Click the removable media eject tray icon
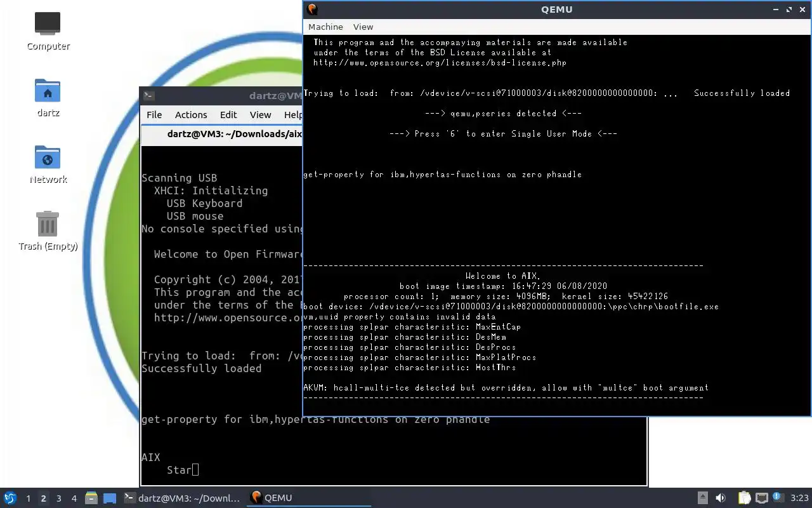 click(x=702, y=498)
